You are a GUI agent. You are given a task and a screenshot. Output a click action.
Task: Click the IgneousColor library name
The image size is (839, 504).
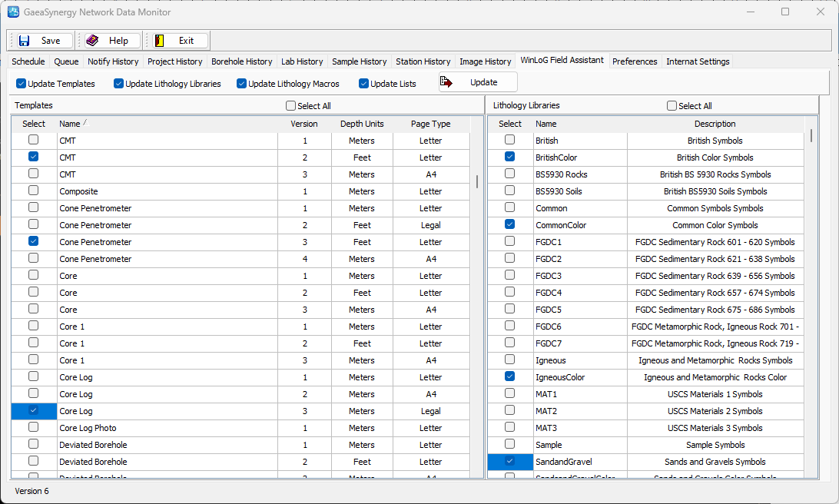559,377
